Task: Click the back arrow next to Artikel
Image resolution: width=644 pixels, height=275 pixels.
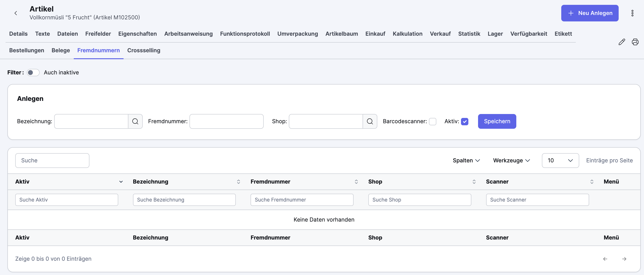Action: [16, 13]
